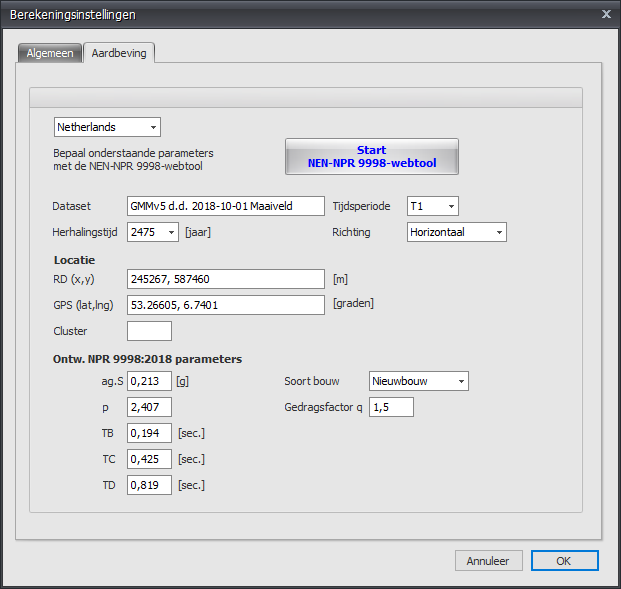621x589 pixels.
Task: Click the empty Cluster field
Action: [149, 331]
